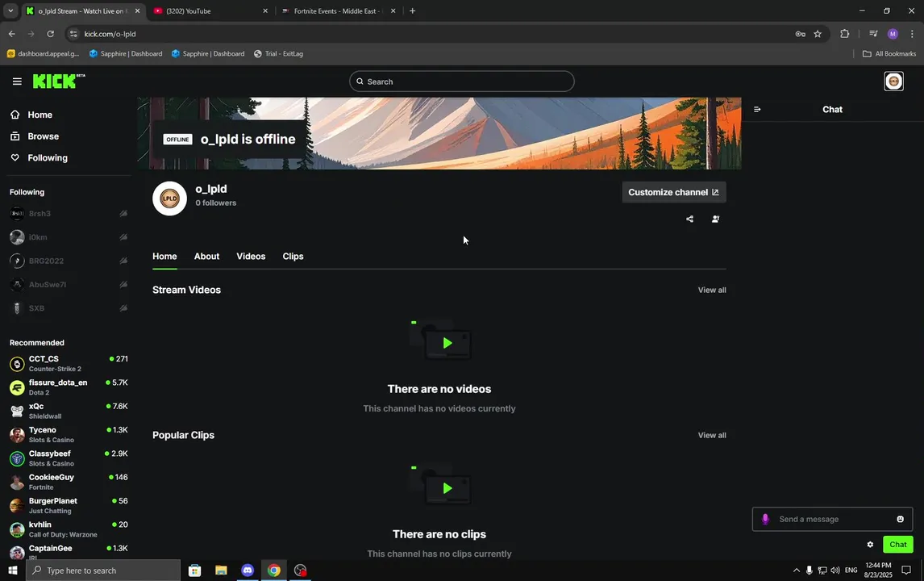The height and width of the screenshot is (581, 924).
Task: Click the Kick logo
Action: [x=58, y=81]
